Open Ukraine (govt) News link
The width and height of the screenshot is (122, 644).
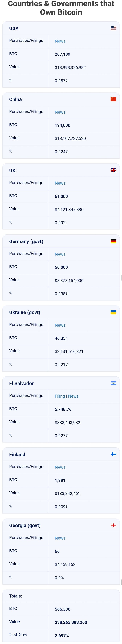[60, 325]
